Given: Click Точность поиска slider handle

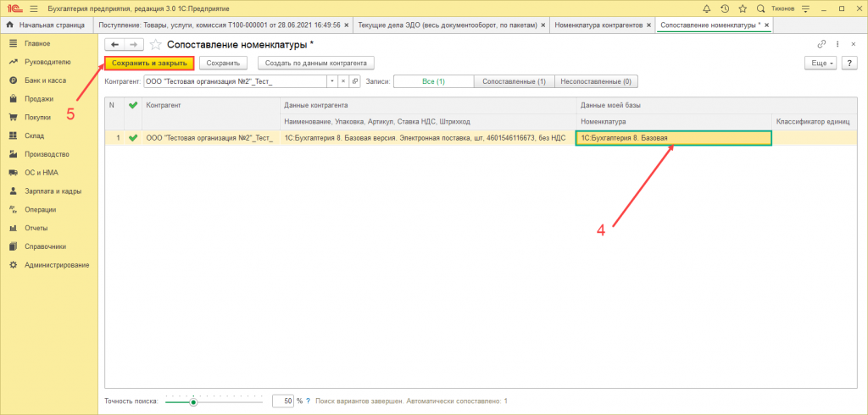Looking at the screenshot, I should pyautogui.click(x=193, y=402).
